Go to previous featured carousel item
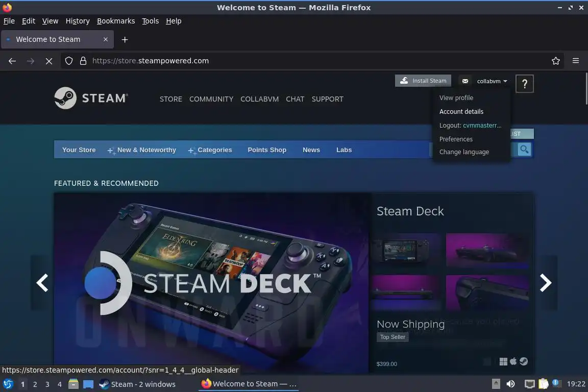The image size is (588, 392). (42, 283)
